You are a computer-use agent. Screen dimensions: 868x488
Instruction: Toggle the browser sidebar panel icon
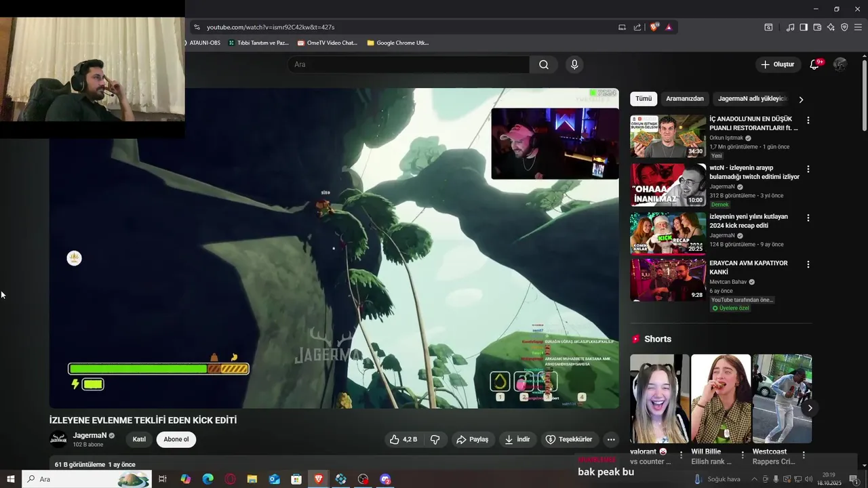[804, 27]
